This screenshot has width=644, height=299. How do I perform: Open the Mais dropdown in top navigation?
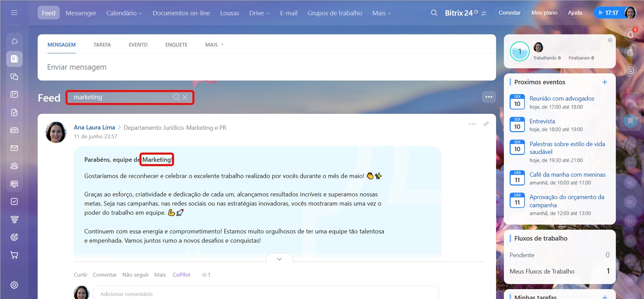click(x=381, y=13)
